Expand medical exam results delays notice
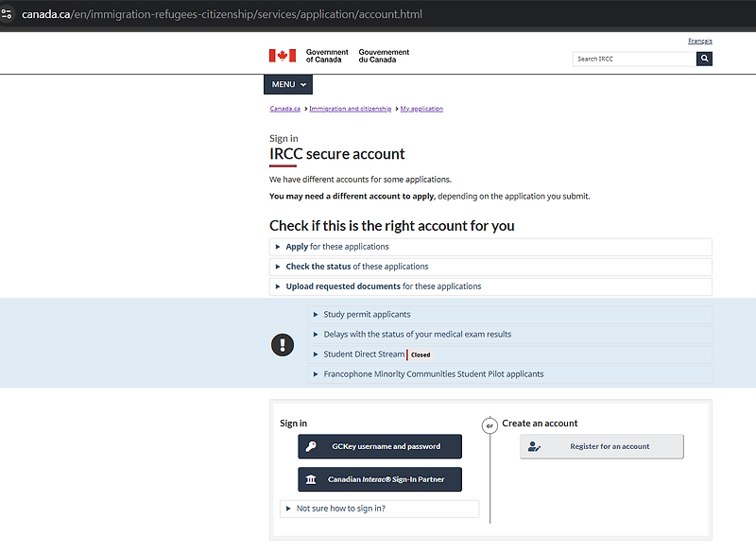The height and width of the screenshot is (554, 756). click(x=509, y=334)
